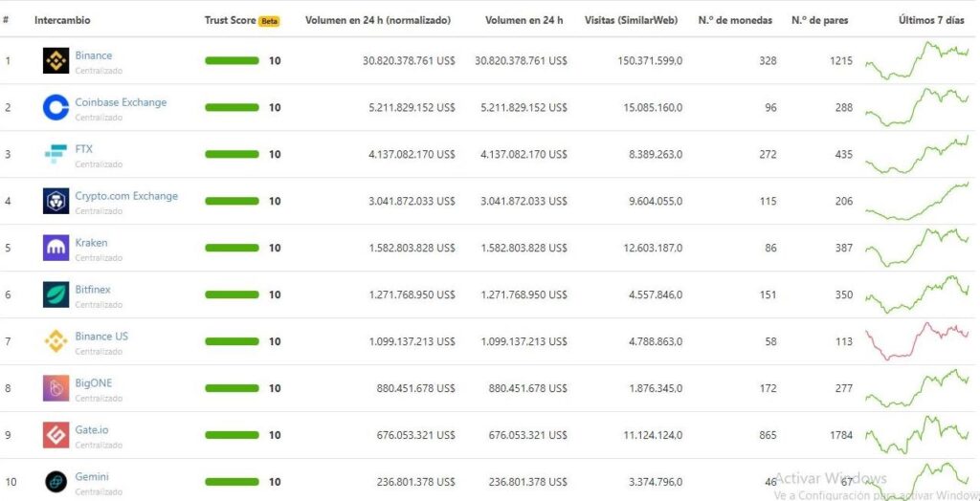Click the Gemini logo icon
The height and width of the screenshot is (501, 980).
56,482
